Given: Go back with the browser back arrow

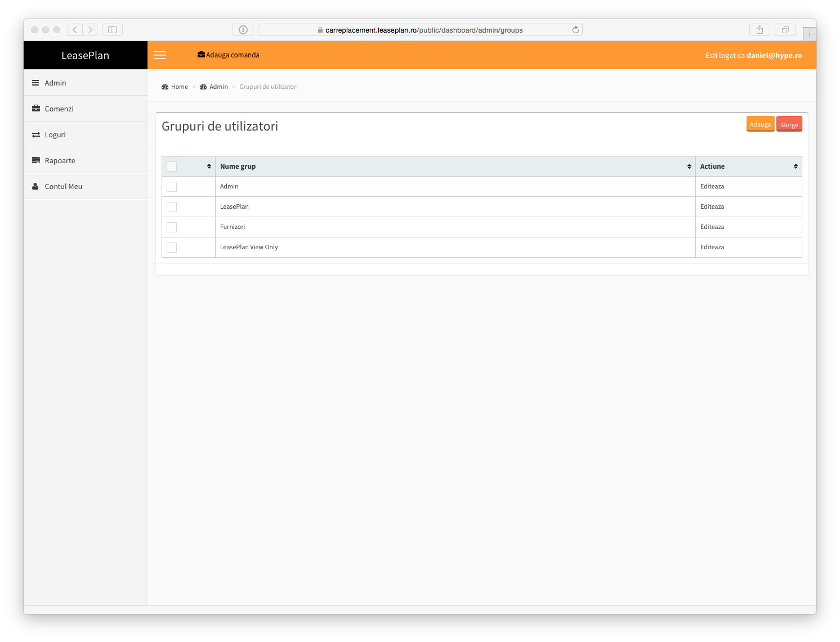Looking at the screenshot, I should pos(75,30).
